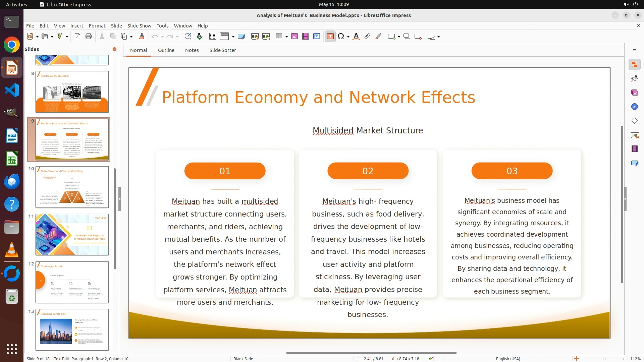
Task: Close the Slides panel
Action: pyautogui.click(x=114, y=49)
